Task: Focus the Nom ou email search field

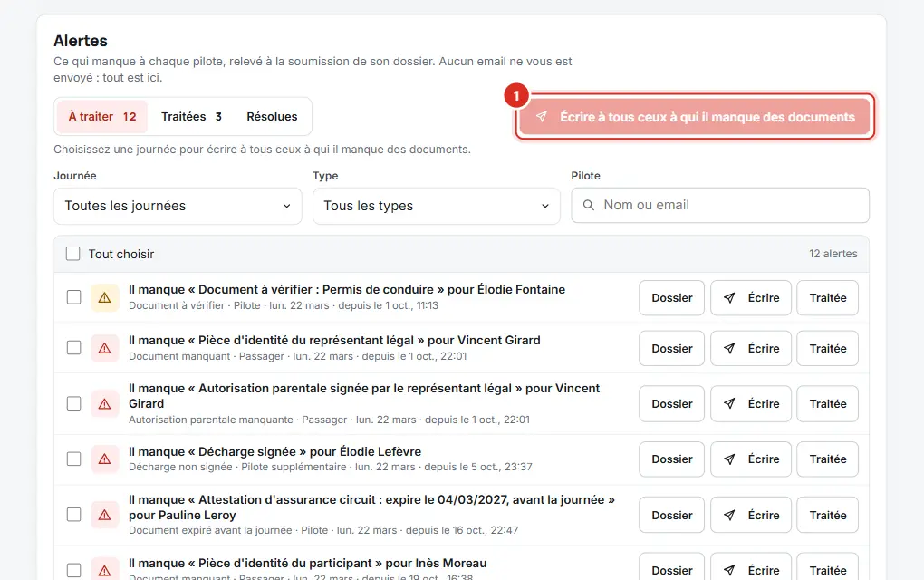Action: (x=720, y=205)
